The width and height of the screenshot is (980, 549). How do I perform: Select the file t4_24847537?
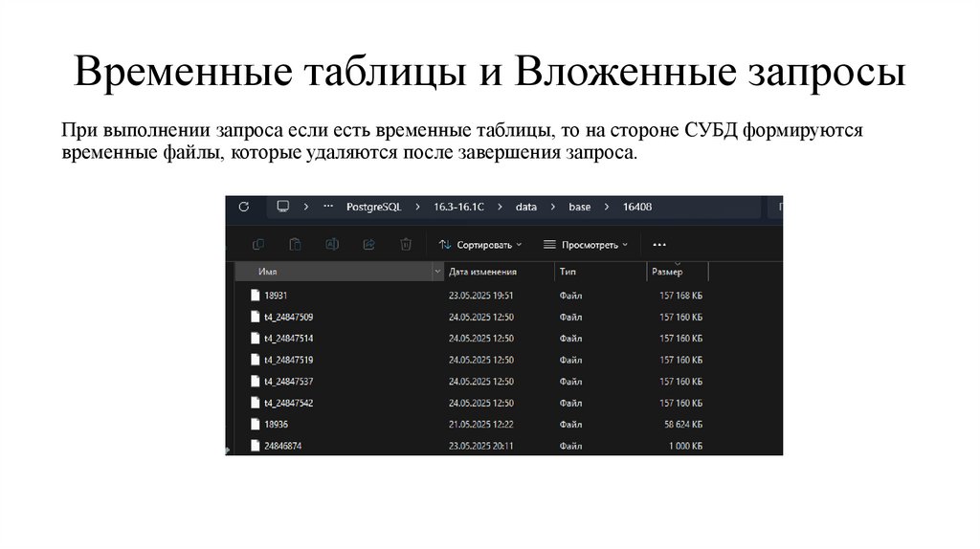288,382
